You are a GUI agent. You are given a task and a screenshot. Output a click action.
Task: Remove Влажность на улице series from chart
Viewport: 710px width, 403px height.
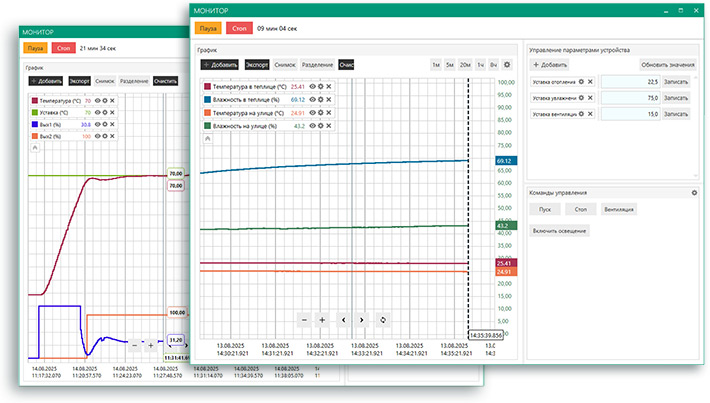click(x=329, y=126)
